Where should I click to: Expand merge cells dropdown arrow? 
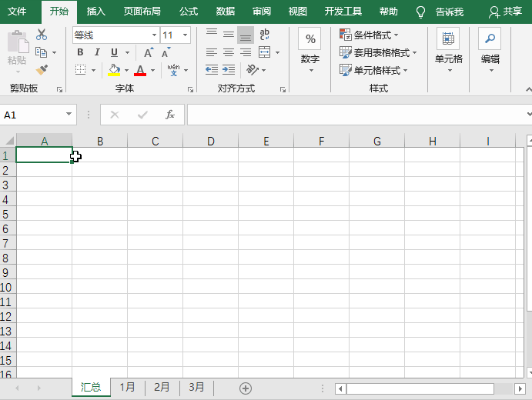(277, 52)
